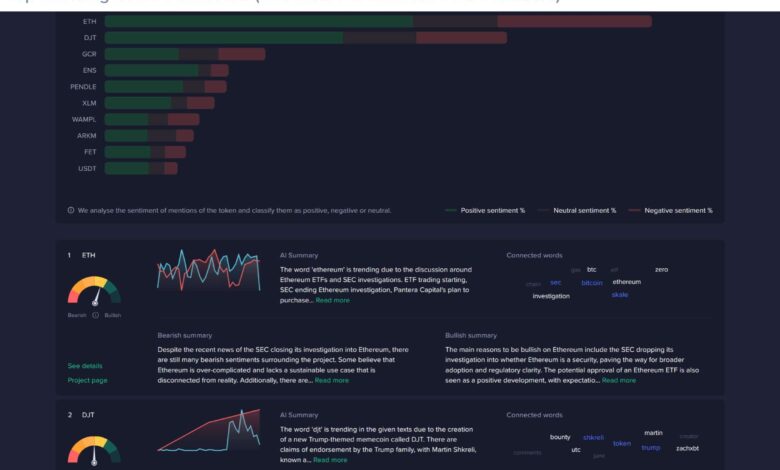This screenshot has height=470, width=780.
Task: Click the ETH green positive sentiment bar
Action: (258, 21)
